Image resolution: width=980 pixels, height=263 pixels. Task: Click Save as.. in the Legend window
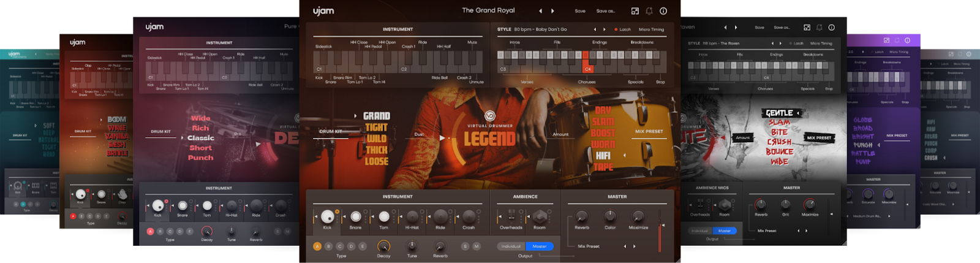pos(606,11)
